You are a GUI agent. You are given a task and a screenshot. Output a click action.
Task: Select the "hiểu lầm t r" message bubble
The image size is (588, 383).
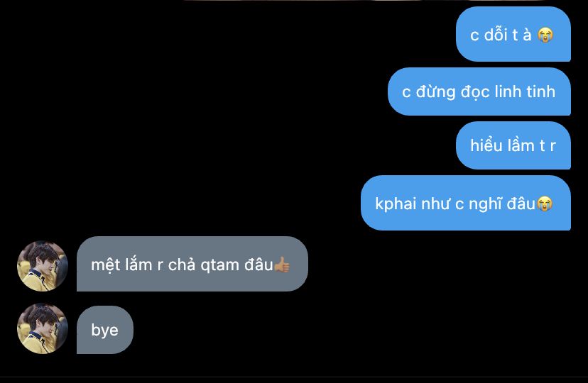tap(513, 145)
